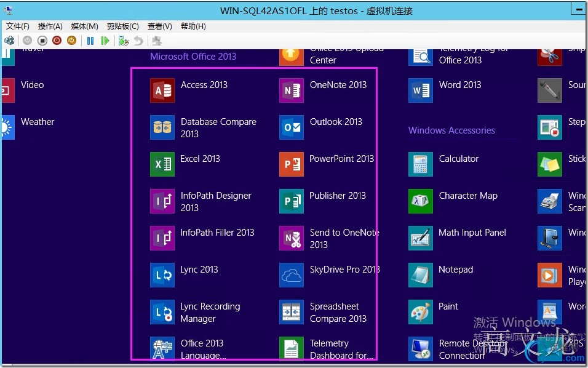
Task: Click the Ctrl+Alt+Delete toolbar icon
Action: click(x=9, y=41)
